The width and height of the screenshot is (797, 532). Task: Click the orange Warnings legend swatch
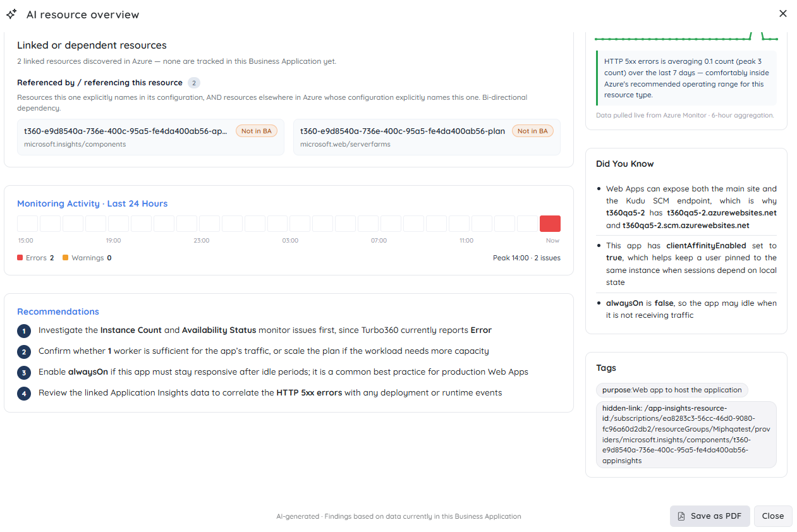point(66,258)
